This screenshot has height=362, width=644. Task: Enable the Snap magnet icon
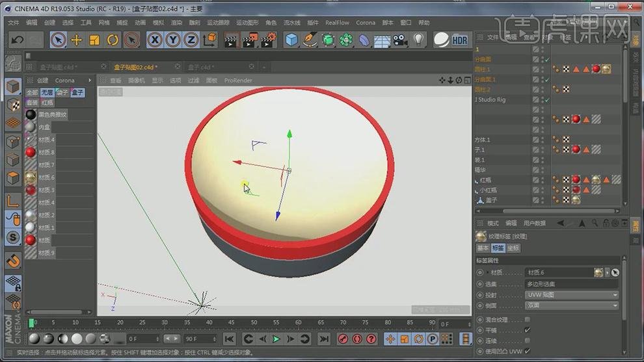click(x=13, y=261)
